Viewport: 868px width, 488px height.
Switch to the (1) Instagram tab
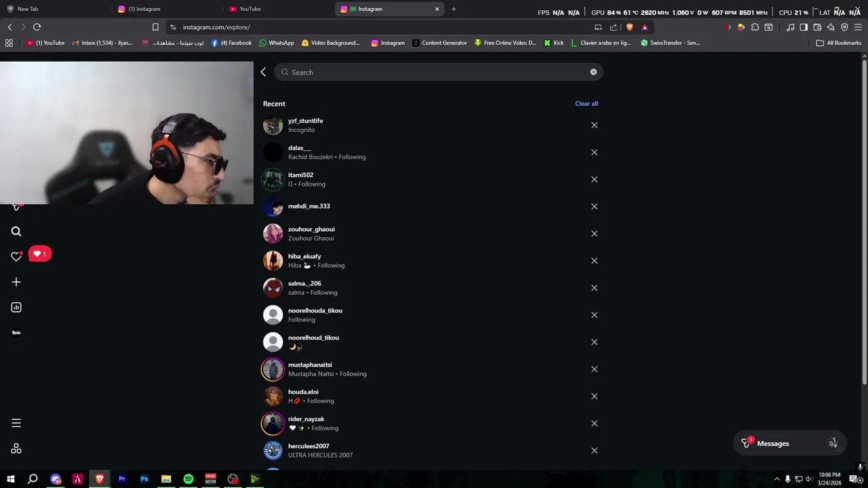(166, 9)
